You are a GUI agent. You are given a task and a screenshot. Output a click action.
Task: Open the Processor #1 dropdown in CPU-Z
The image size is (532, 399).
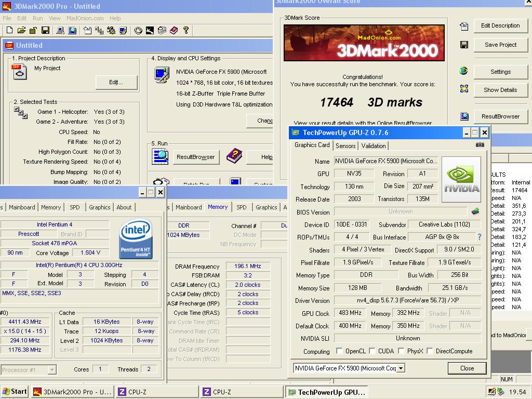coord(52,370)
